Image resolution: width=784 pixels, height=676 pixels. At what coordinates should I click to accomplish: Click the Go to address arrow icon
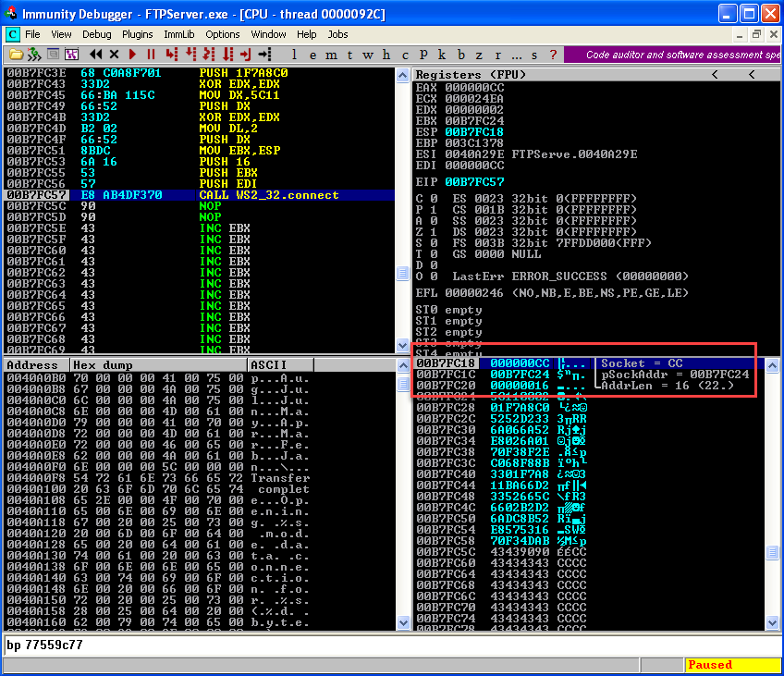point(264,55)
